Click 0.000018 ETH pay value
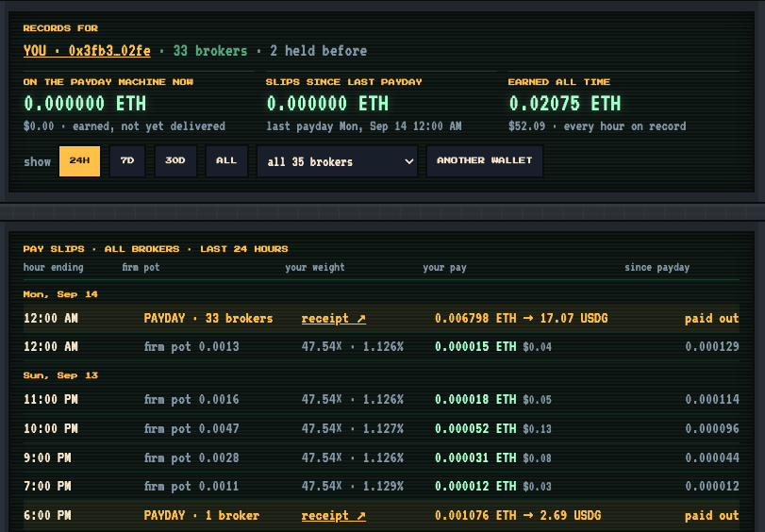765x532 pixels. coord(475,400)
